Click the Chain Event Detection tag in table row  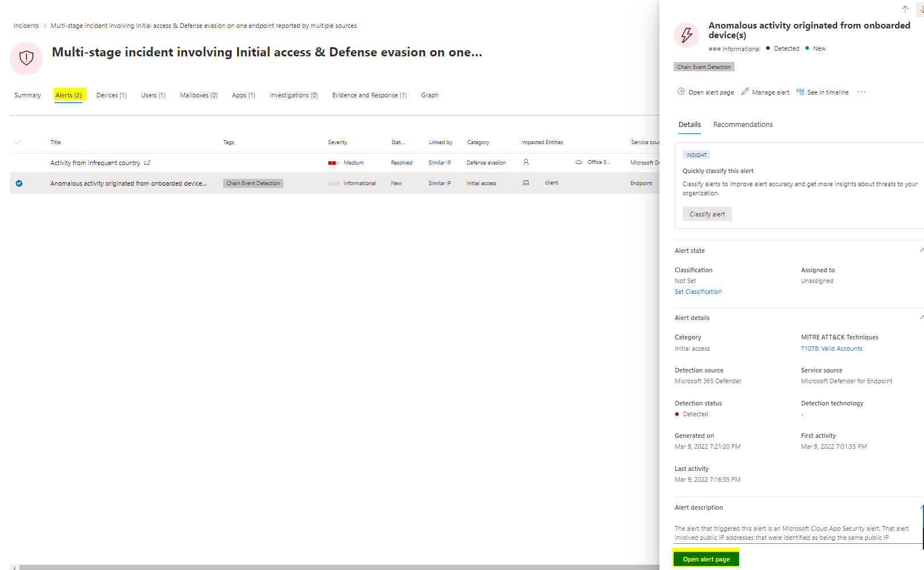coord(253,183)
